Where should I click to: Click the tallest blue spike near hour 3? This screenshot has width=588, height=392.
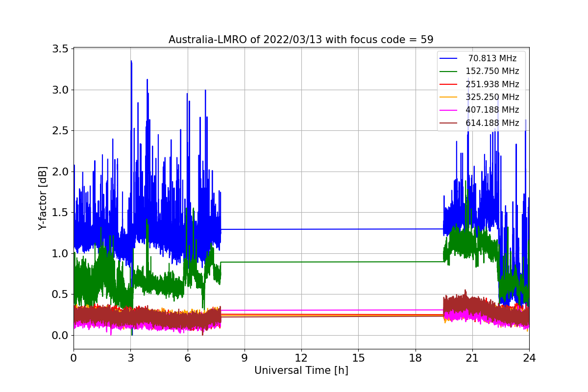[131, 78]
